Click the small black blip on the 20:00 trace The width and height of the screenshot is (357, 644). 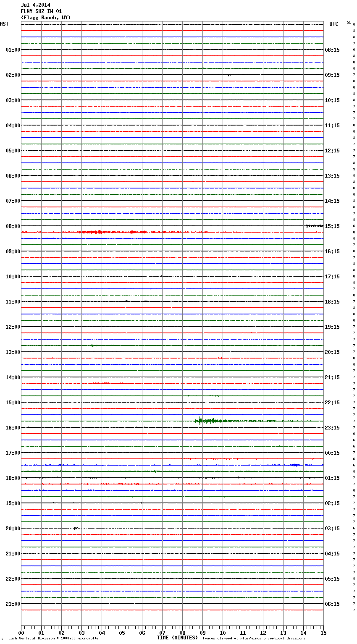pyautogui.click(x=76, y=528)
